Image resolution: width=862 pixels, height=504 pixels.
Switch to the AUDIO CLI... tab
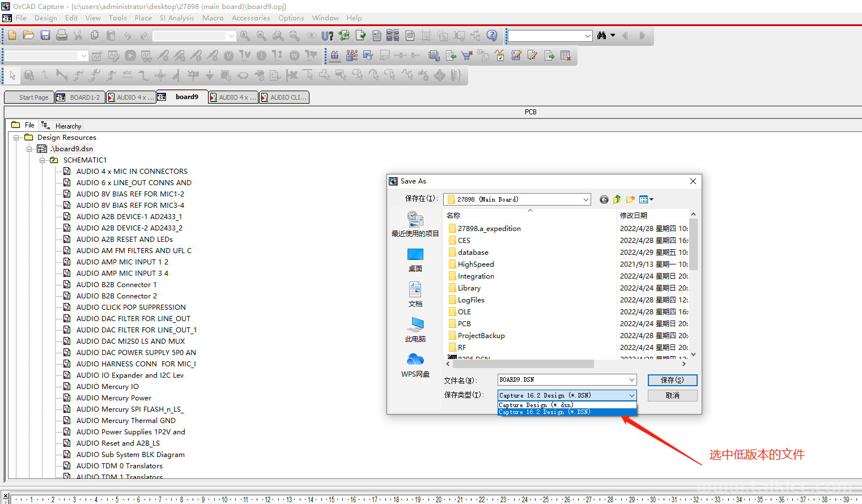coord(284,97)
